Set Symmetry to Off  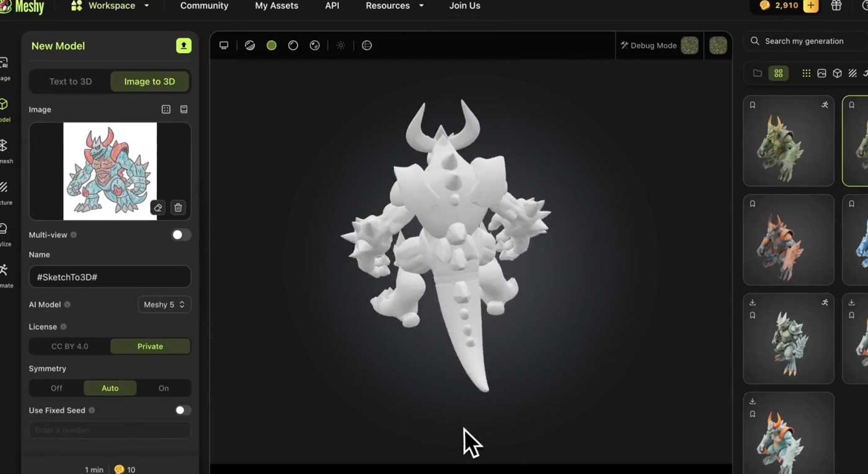(x=56, y=388)
